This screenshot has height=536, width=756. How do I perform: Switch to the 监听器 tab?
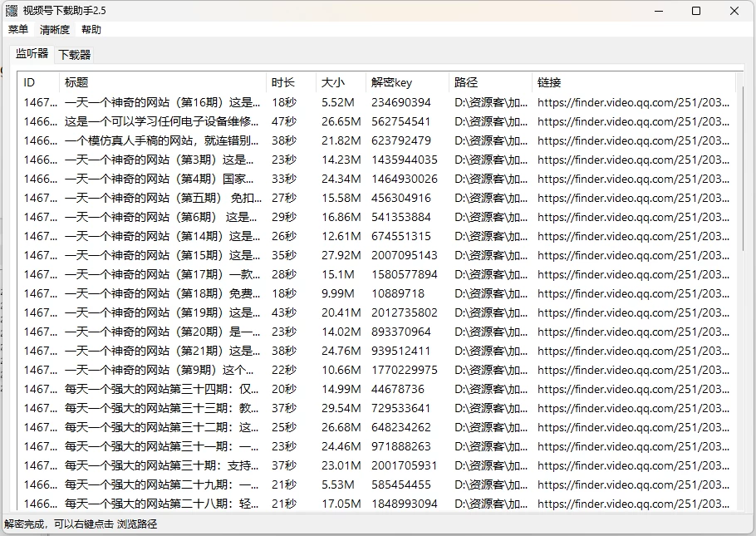[32, 54]
